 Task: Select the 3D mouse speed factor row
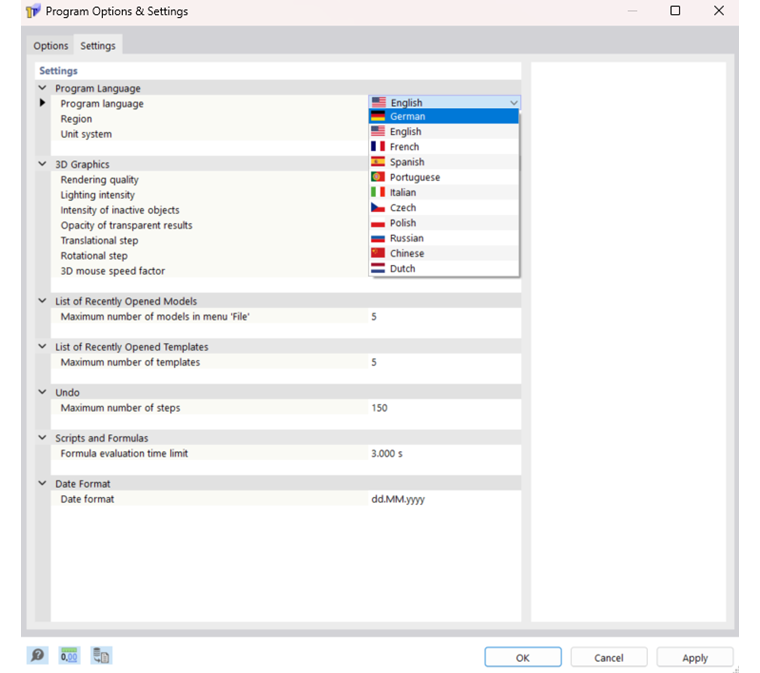(x=209, y=271)
